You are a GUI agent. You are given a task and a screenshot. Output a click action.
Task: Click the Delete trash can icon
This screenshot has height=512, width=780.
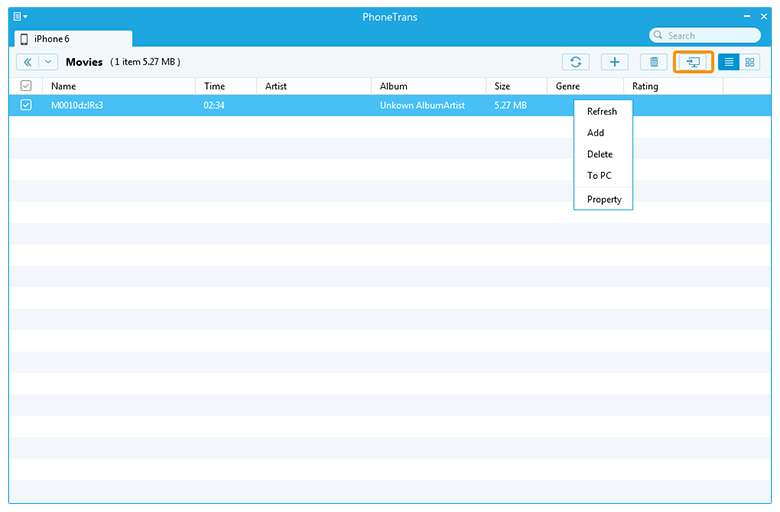[653, 62]
